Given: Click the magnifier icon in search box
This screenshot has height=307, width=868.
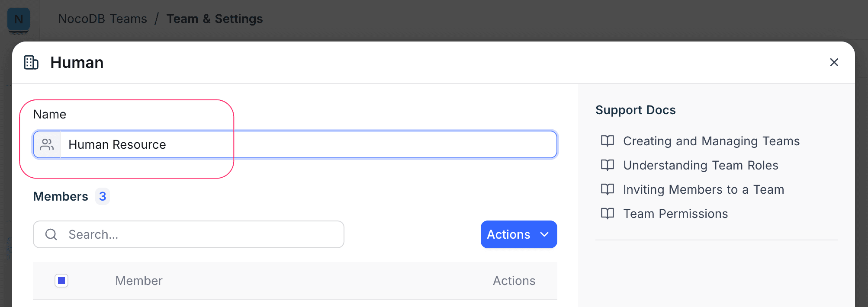Looking at the screenshot, I should tap(51, 234).
